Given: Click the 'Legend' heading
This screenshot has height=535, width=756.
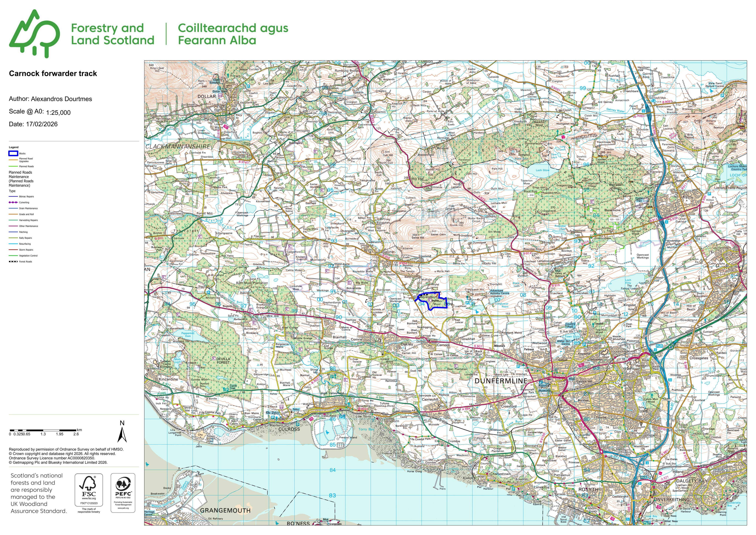Looking at the screenshot, I should coord(14,147).
